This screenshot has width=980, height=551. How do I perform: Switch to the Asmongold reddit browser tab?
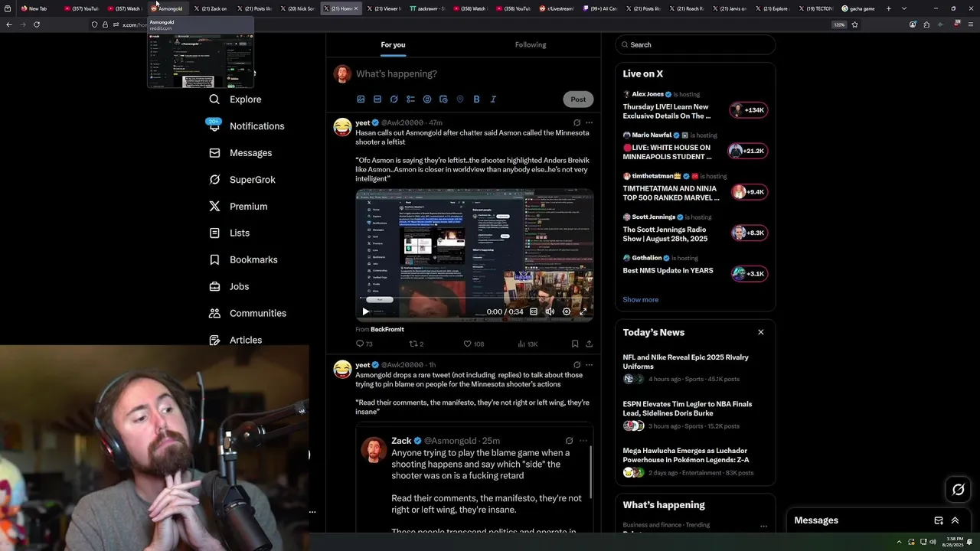point(167,8)
